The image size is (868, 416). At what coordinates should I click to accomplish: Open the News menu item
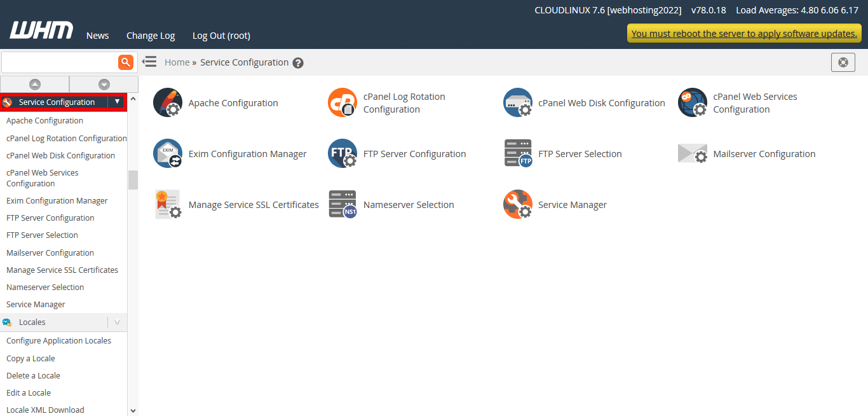pyautogui.click(x=97, y=36)
